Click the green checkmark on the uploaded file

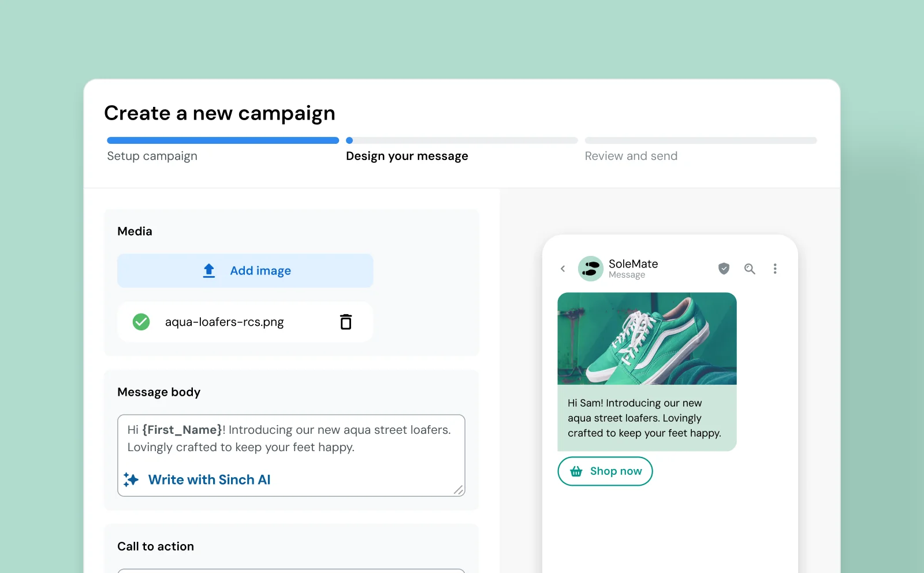tap(140, 322)
